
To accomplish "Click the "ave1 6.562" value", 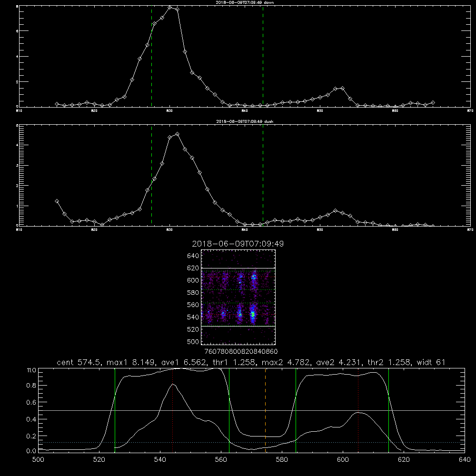I will (183, 362).
